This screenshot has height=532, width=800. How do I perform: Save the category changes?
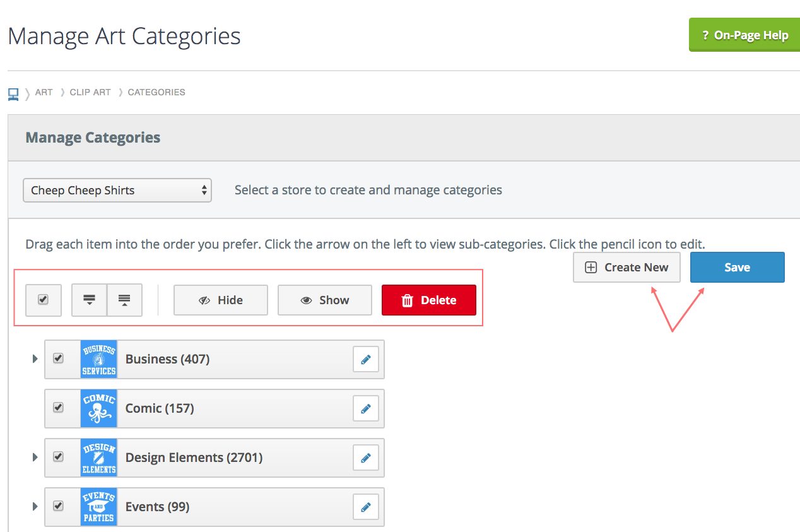coord(737,267)
